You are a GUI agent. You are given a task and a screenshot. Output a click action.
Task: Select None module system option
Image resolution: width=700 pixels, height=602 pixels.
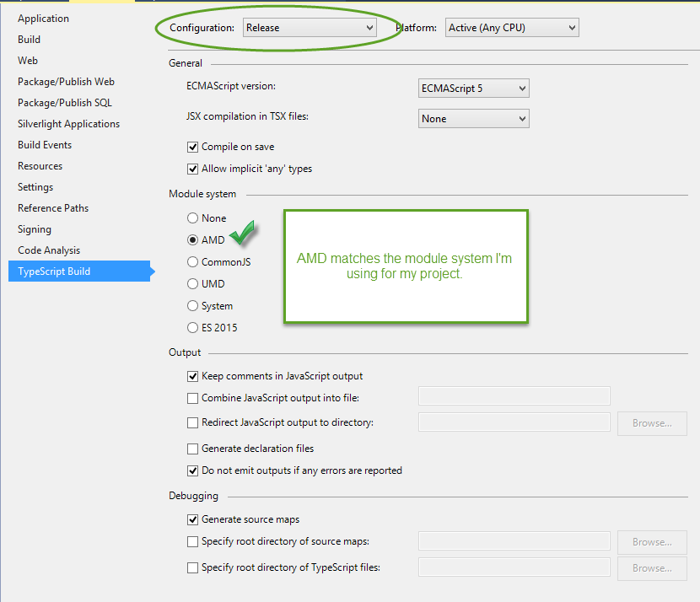click(192, 218)
